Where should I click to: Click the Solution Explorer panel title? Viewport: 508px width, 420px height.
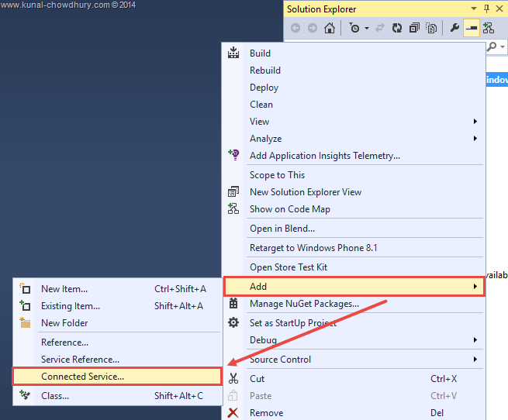pos(321,9)
